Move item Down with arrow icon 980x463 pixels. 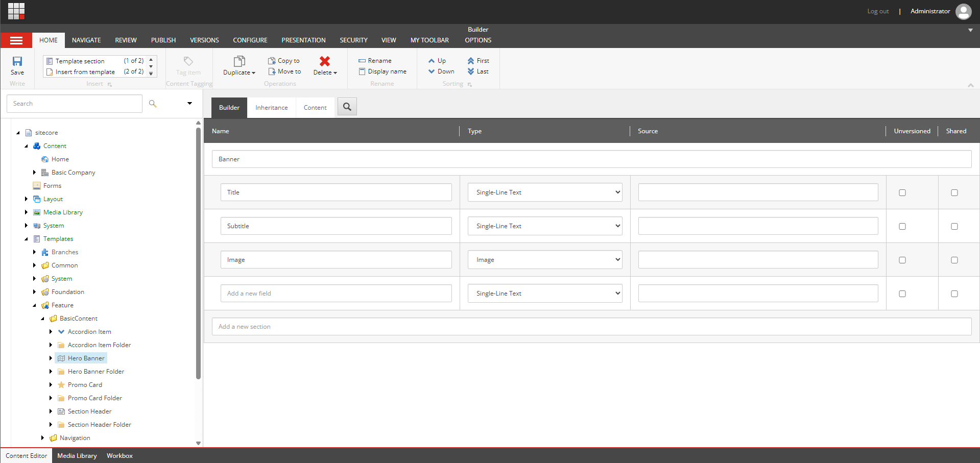click(432, 71)
